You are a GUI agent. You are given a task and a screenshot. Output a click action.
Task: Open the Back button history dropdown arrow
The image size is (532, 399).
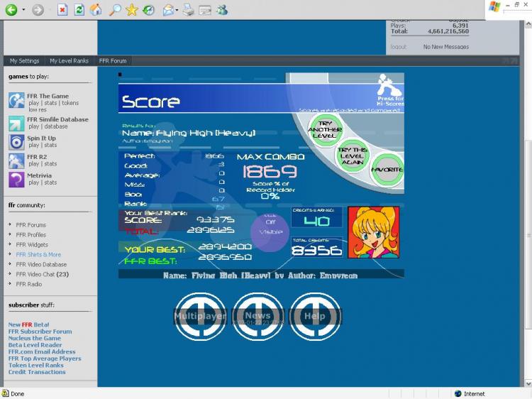coord(23,10)
